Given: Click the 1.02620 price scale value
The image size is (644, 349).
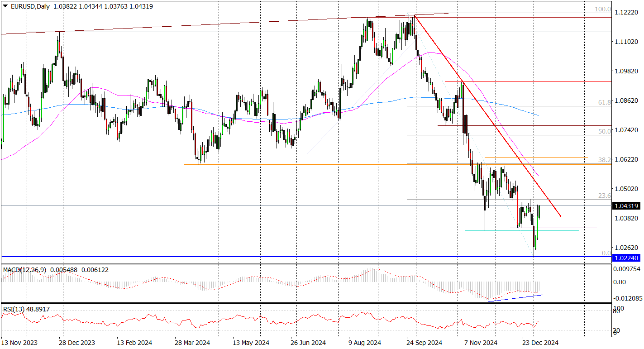Looking at the screenshot, I should (x=627, y=248).
